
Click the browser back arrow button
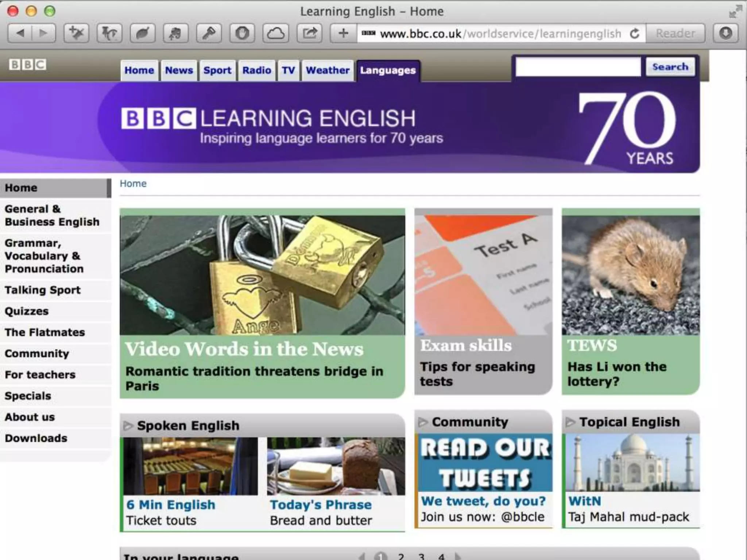coord(20,34)
